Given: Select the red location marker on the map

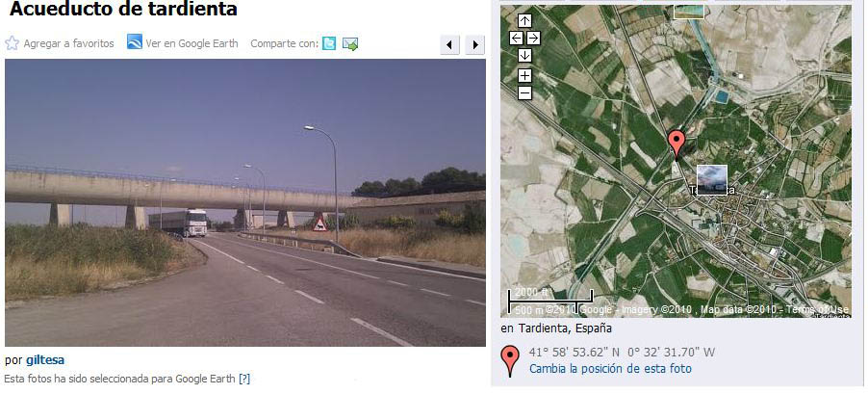Looking at the screenshot, I should 676,144.
